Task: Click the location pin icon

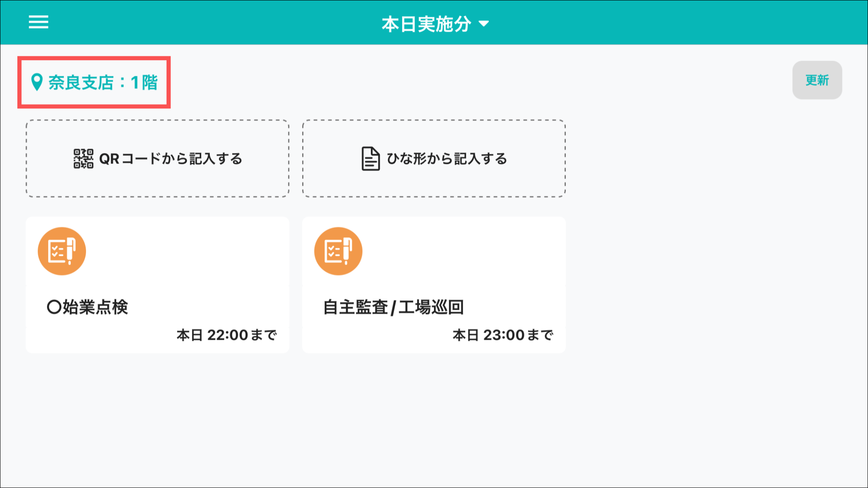Action: click(x=37, y=82)
